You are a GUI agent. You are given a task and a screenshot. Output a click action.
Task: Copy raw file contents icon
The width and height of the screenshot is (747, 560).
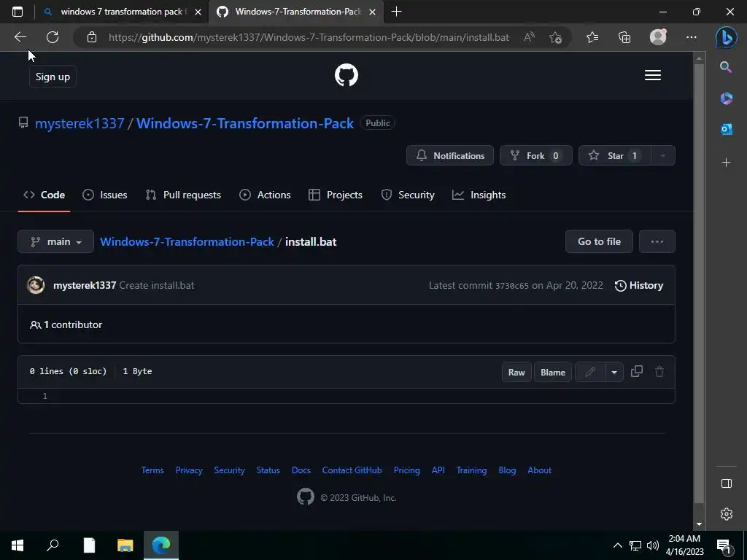(x=636, y=371)
